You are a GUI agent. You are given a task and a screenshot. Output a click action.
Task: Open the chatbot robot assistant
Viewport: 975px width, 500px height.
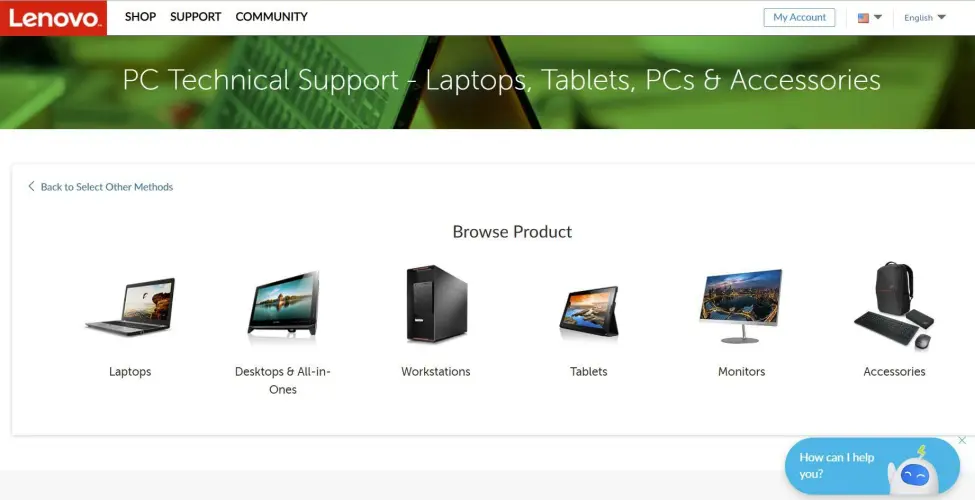[x=913, y=472]
